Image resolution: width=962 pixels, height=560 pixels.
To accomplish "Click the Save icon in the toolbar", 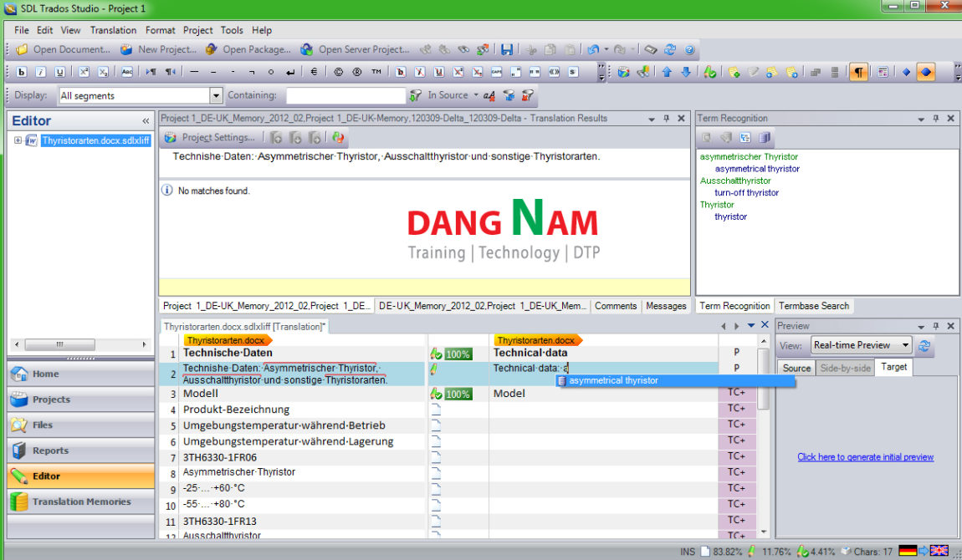I will tap(507, 49).
